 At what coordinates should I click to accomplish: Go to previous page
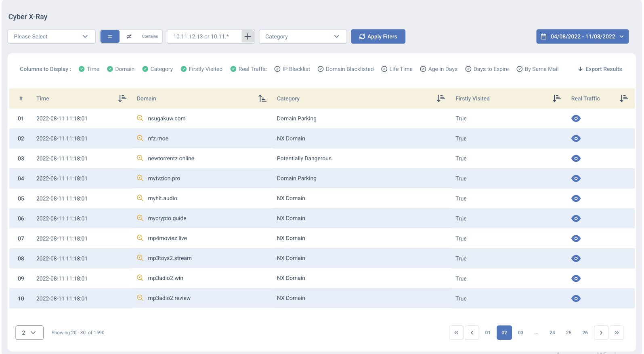point(472,333)
